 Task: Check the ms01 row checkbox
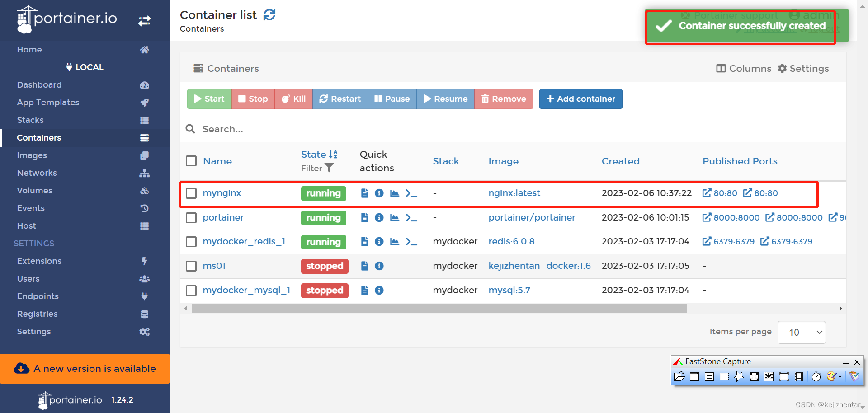[x=191, y=266]
